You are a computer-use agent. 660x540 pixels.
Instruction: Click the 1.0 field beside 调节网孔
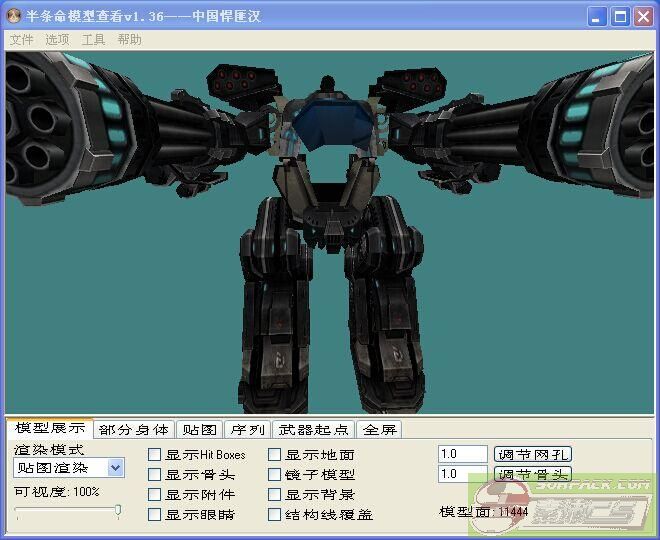click(x=462, y=454)
